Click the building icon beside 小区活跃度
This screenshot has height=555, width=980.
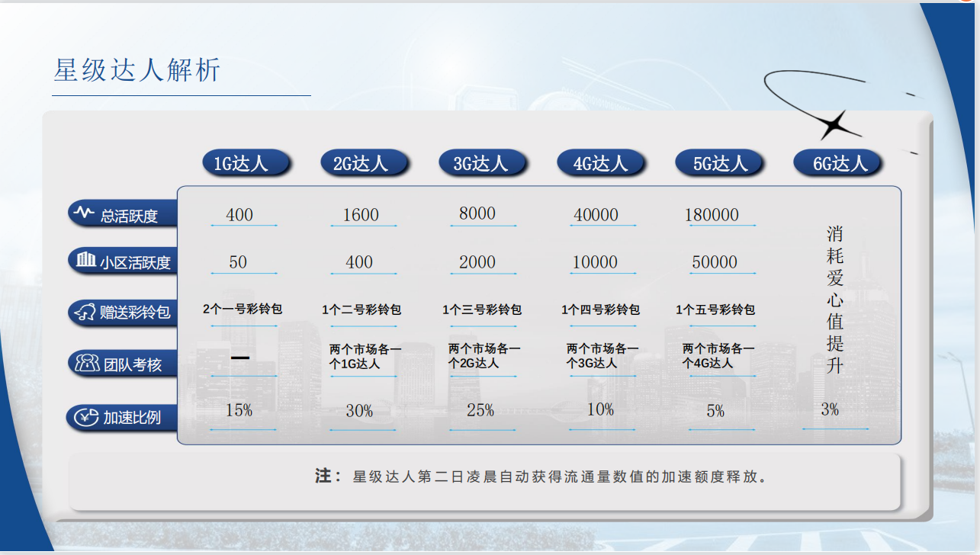tap(85, 260)
